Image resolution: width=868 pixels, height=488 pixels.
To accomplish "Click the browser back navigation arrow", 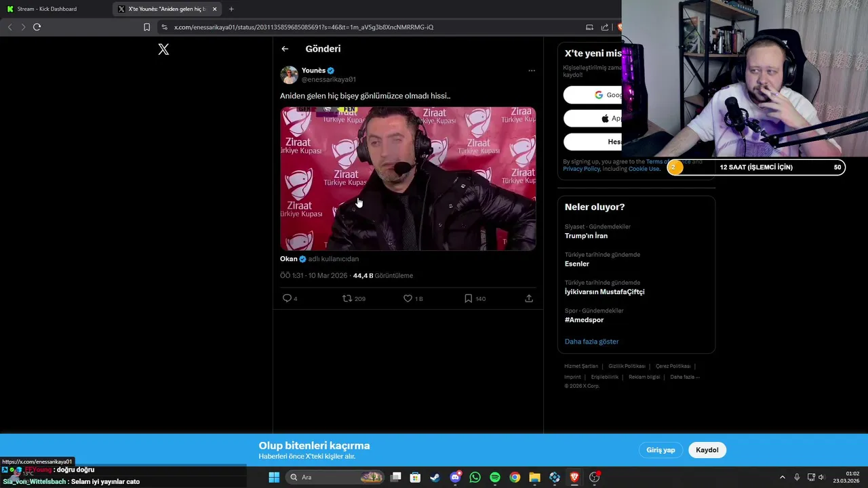I will point(9,27).
